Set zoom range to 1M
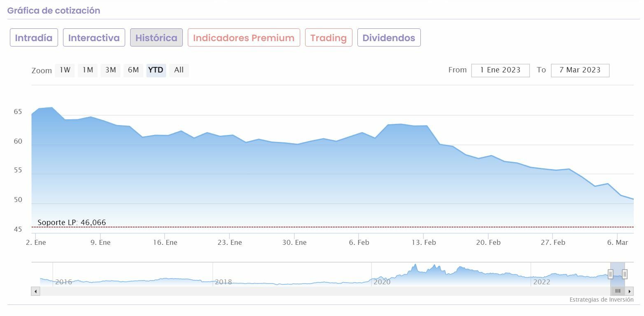This screenshot has width=644, height=316. (88, 70)
